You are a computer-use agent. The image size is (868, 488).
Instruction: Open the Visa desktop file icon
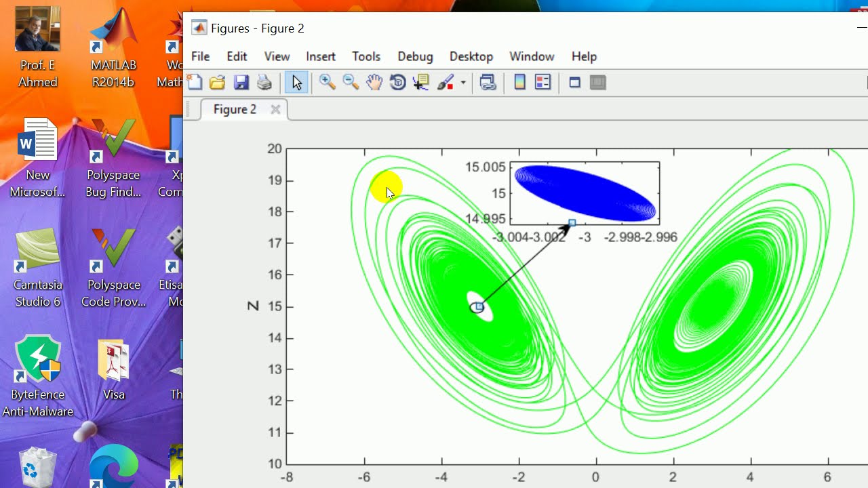click(113, 370)
